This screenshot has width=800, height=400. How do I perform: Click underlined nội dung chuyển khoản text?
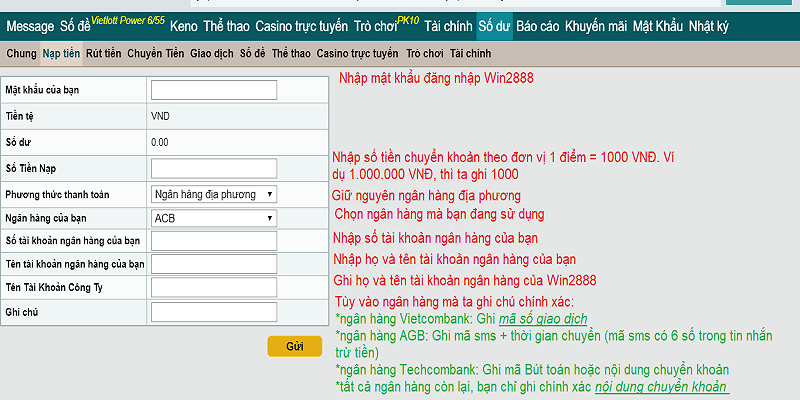(x=661, y=386)
